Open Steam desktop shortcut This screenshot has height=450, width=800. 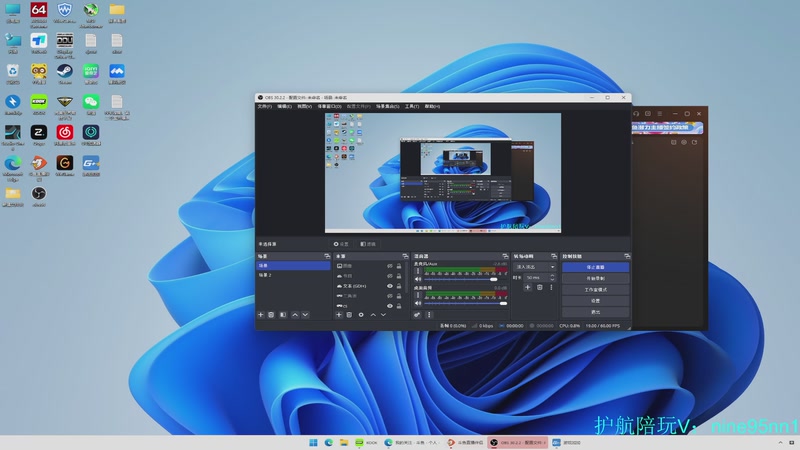pos(65,74)
